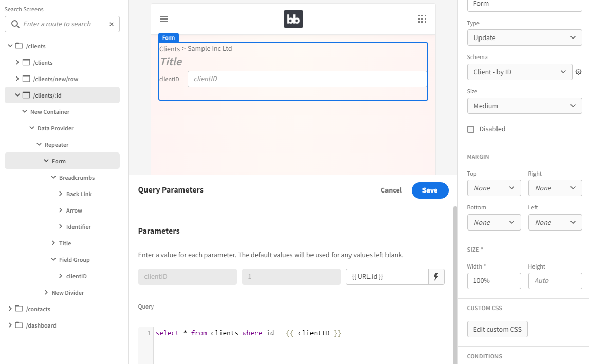The image size is (589, 364).
Task: Expand the New Divider node
Action: pos(46,292)
